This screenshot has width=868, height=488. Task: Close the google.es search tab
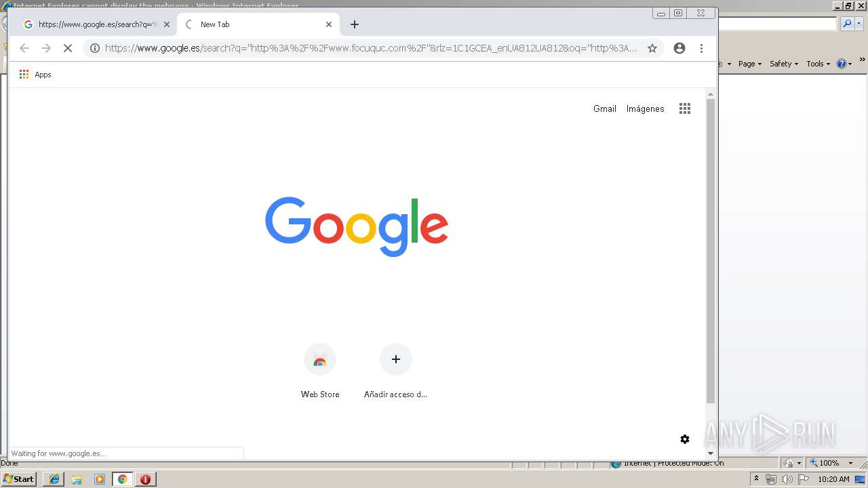click(167, 24)
